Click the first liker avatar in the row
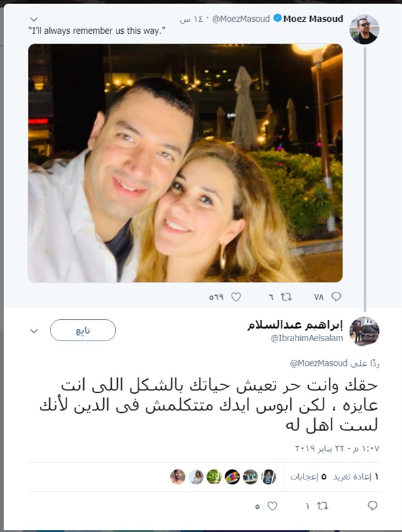Viewport: 402px width, 532px height. (269, 477)
